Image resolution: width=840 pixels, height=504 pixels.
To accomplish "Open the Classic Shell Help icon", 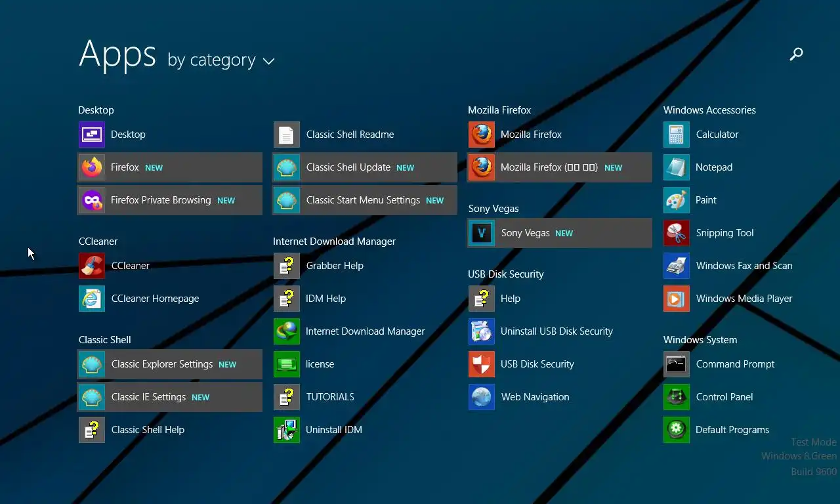I will point(92,430).
